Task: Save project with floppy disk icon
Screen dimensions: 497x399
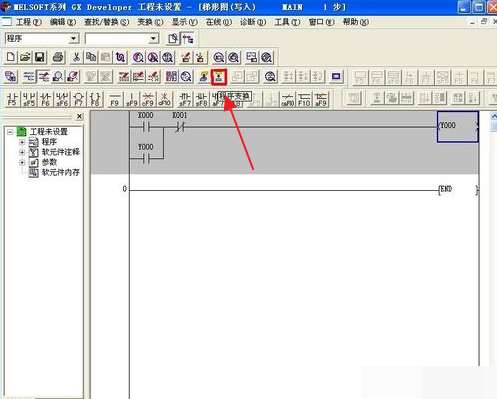Action: [x=40, y=57]
